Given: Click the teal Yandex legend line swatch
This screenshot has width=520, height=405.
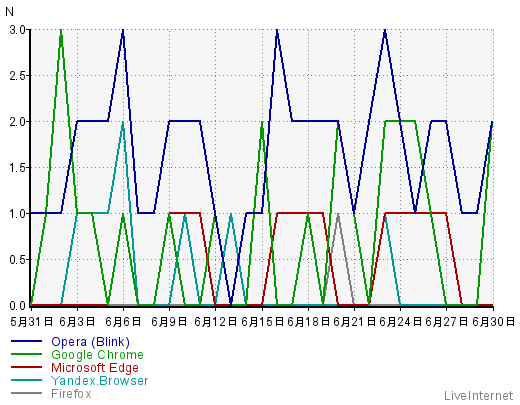Looking at the screenshot, I should click(27, 380).
